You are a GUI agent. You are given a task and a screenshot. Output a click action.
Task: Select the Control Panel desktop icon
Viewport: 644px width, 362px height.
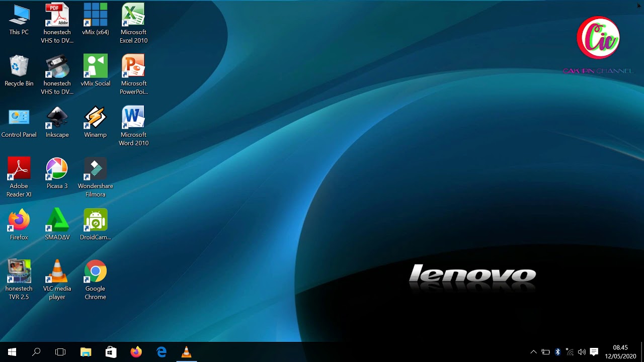pyautogui.click(x=19, y=123)
